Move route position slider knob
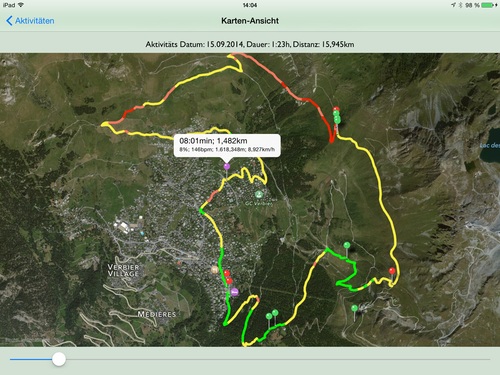 pyautogui.click(x=59, y=359)
